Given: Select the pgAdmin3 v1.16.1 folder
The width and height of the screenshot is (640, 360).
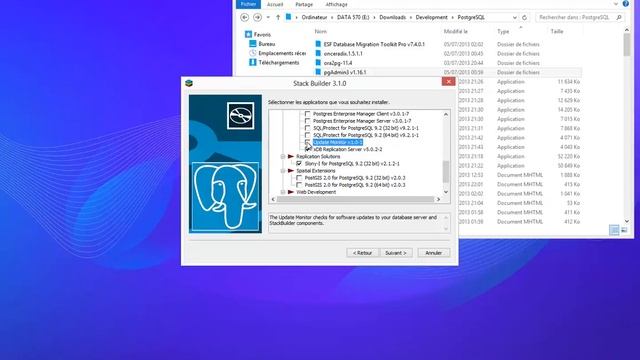Looking at the screenshot, I should pyautogui.click(x=344, y=72).
